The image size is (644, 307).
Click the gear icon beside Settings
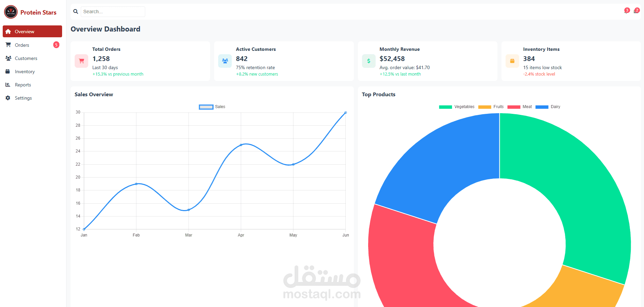pyautogui.click(x=8, y=98)
